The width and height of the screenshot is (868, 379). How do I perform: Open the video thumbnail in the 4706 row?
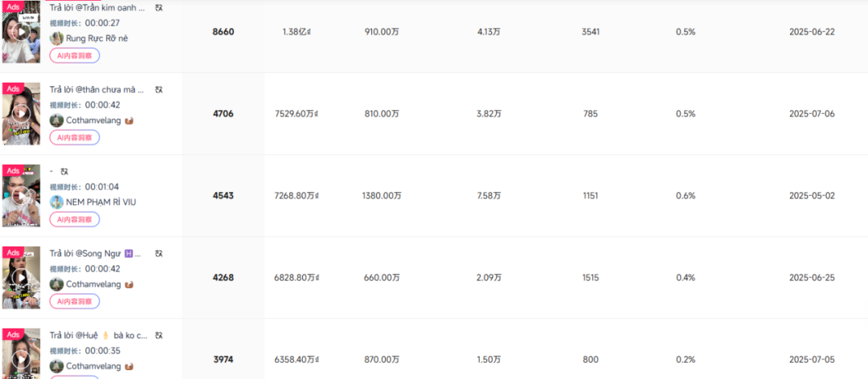click(x=21, y=113)
